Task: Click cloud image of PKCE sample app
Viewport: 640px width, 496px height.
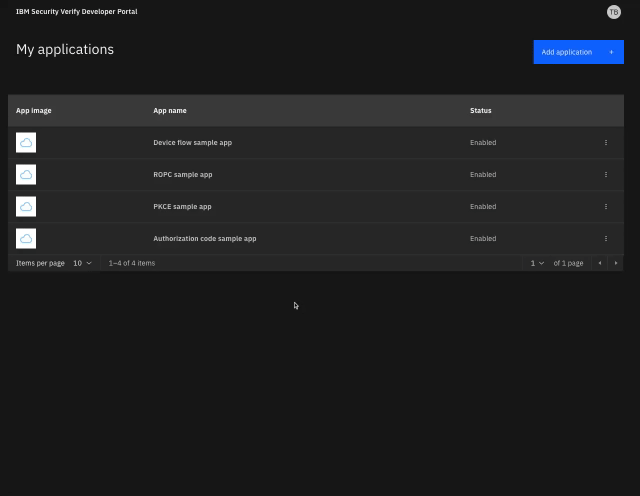Action: [26, 207]
